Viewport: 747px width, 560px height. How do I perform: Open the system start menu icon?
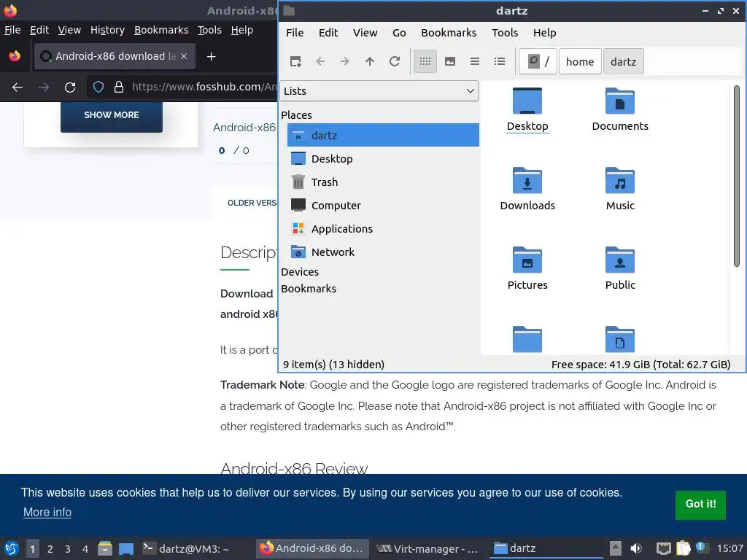coord(12,548)
